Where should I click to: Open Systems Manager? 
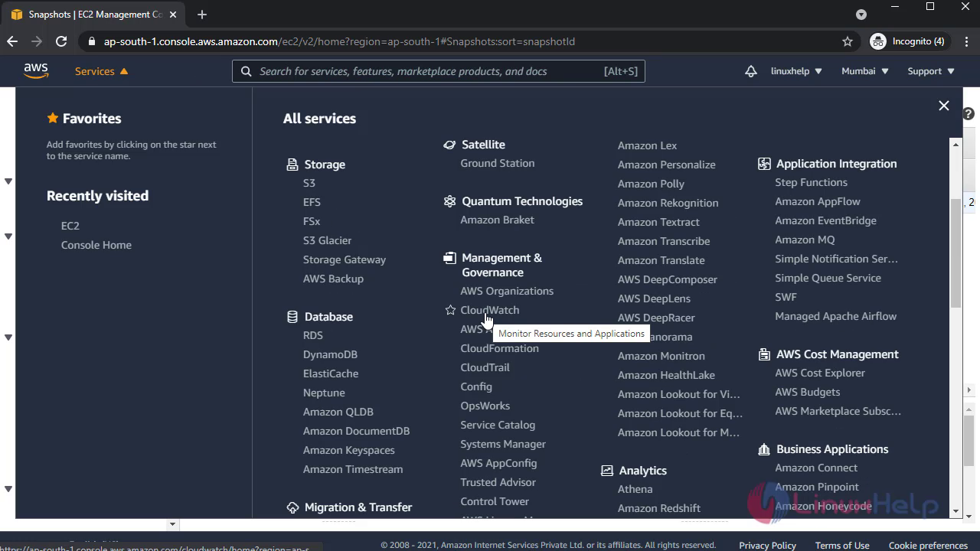[x=503, y=444]
